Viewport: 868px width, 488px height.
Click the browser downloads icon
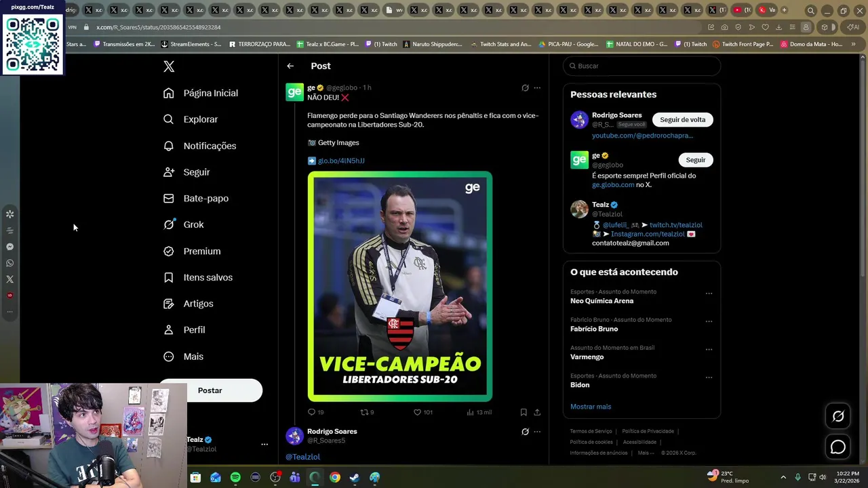pos(778,27)
